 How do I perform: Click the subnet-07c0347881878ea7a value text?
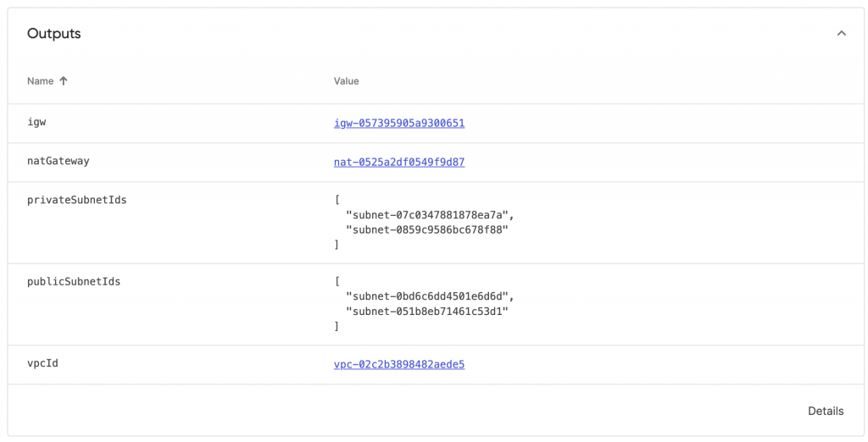pyautogui.click(x=429, y=215)
